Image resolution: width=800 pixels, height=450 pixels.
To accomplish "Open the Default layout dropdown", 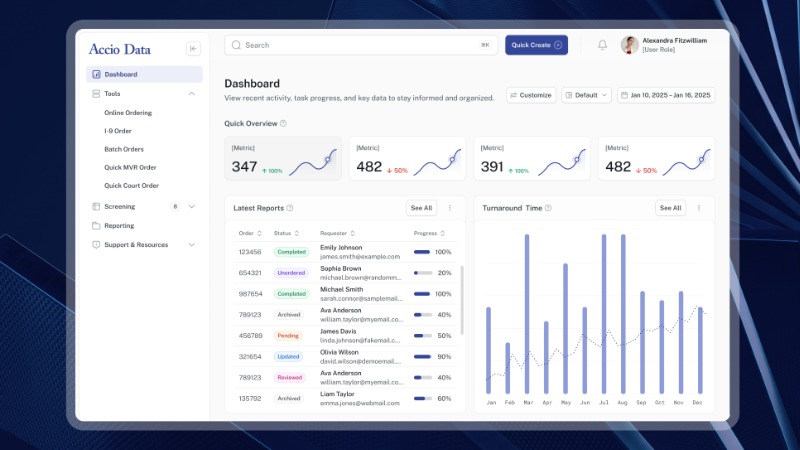I will (586, 95).
